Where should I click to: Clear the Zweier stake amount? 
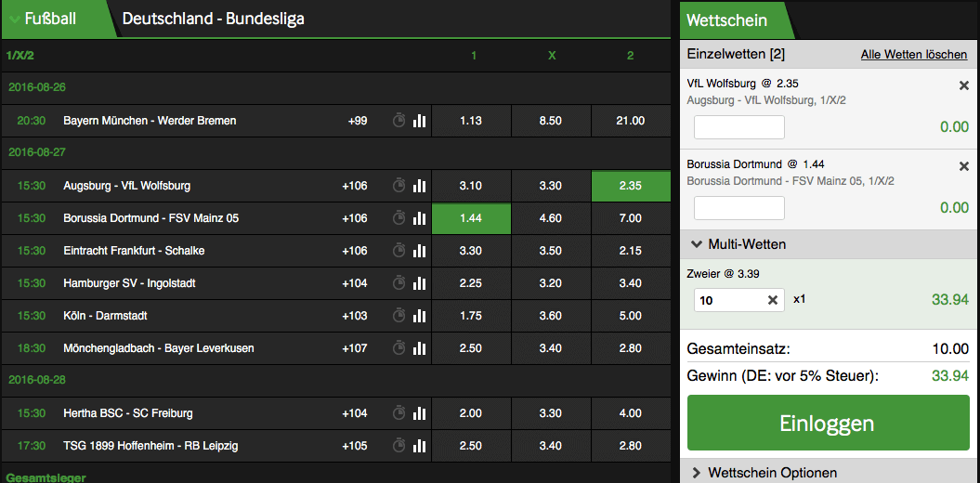point(773,301)
